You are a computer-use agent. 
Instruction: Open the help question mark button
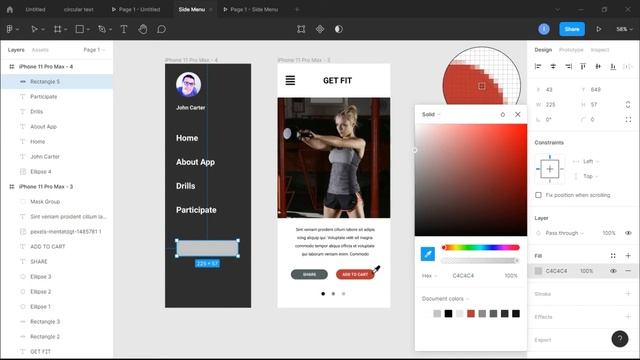pyautogui.click(x=620, y=339)
